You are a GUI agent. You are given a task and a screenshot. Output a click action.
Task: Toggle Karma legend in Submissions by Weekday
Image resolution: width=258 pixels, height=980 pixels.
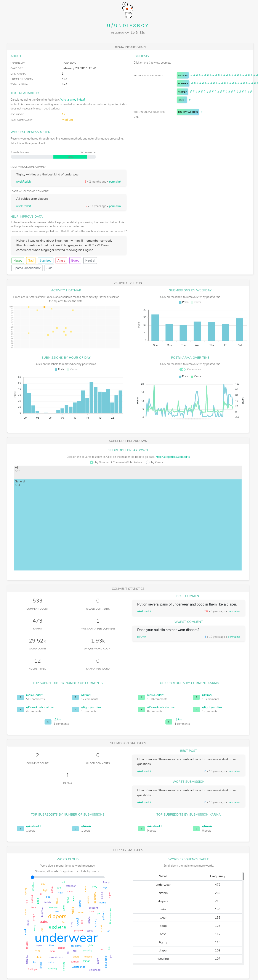196,302
